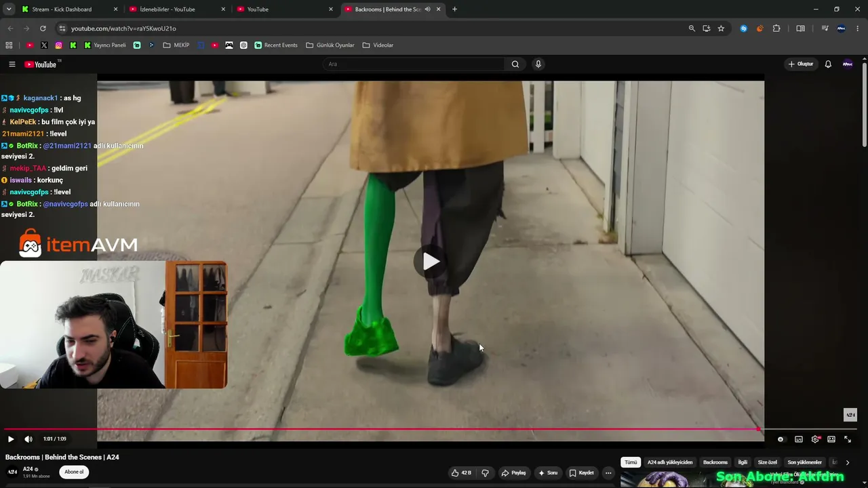Start voice search with the microphone icon
The height and width of the screenshot is (488, 868).
538,64
